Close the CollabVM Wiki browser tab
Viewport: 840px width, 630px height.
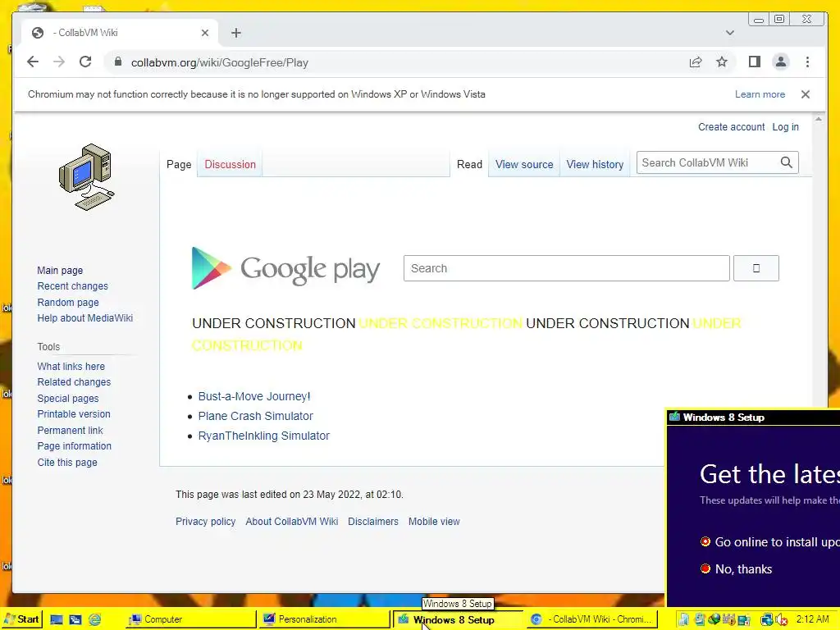[204, 33]
